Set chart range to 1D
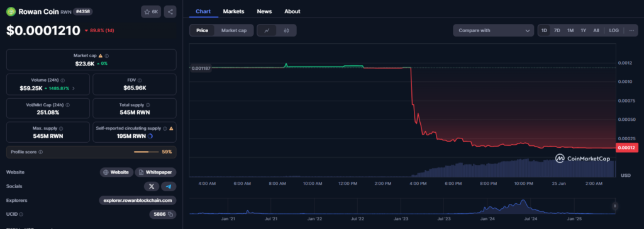Image resolution: width=644 pixels, height=229 pixels. pyautogui.click(x=544, y=30)
